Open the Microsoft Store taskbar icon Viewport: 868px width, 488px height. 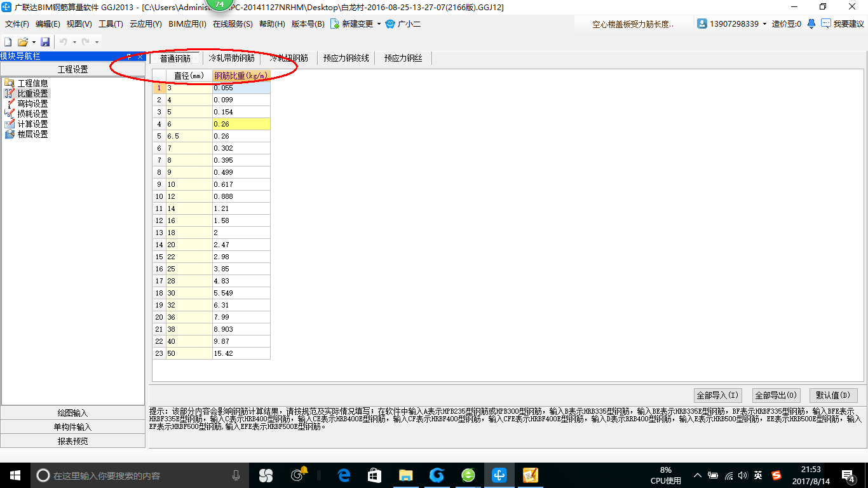coord(374,475)
